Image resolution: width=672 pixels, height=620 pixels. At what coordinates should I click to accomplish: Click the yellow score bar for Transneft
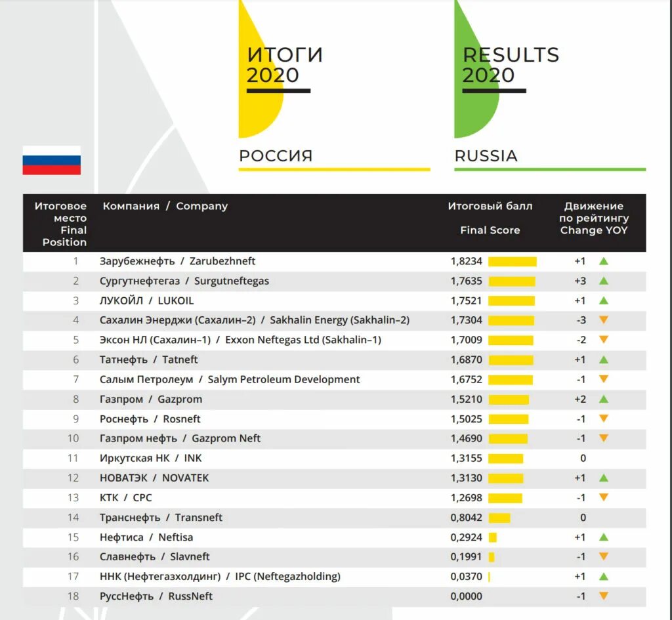pos(499,518)
